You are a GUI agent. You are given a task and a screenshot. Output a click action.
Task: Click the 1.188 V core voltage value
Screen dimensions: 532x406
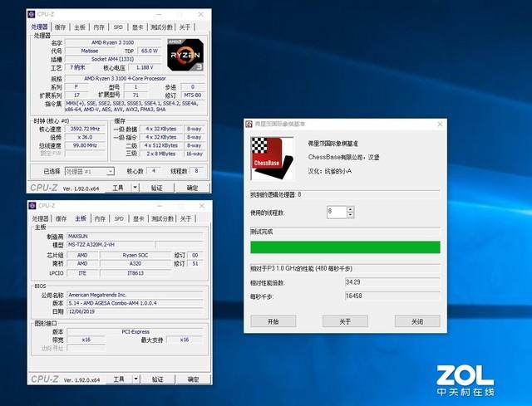point(145,67)
